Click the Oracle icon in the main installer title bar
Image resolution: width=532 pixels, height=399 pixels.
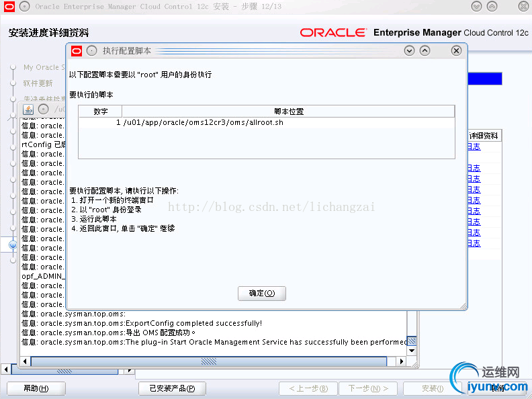click(x=9, y=6)
